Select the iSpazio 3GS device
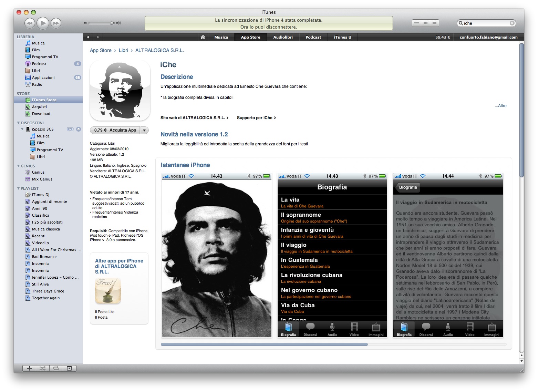Viewport: 538px width, 392px height. pos(43,129)
